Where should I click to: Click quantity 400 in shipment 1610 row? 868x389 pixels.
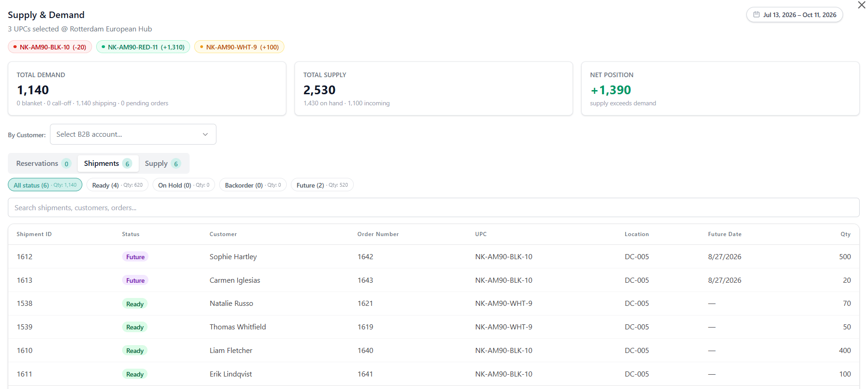coord(845,351)
